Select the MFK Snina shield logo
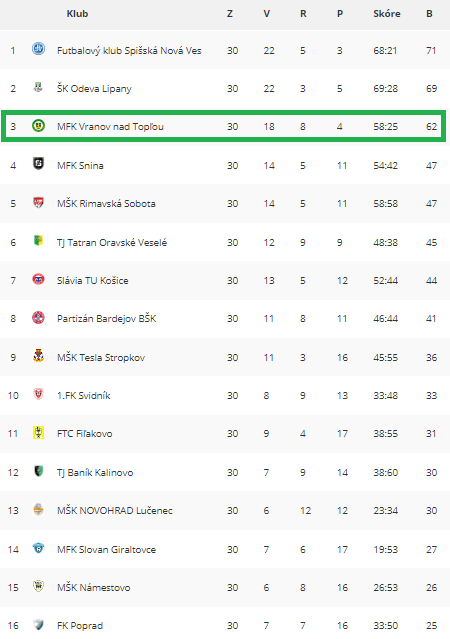 (x=38, y=164)
